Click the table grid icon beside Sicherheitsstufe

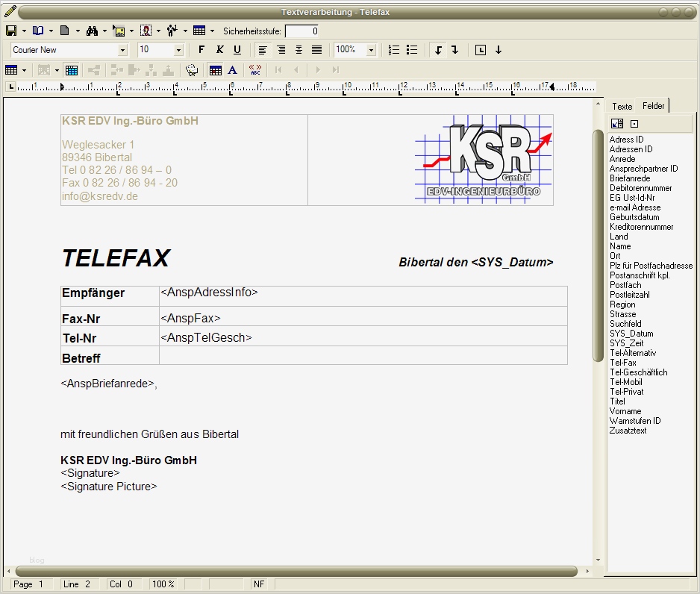199,31
